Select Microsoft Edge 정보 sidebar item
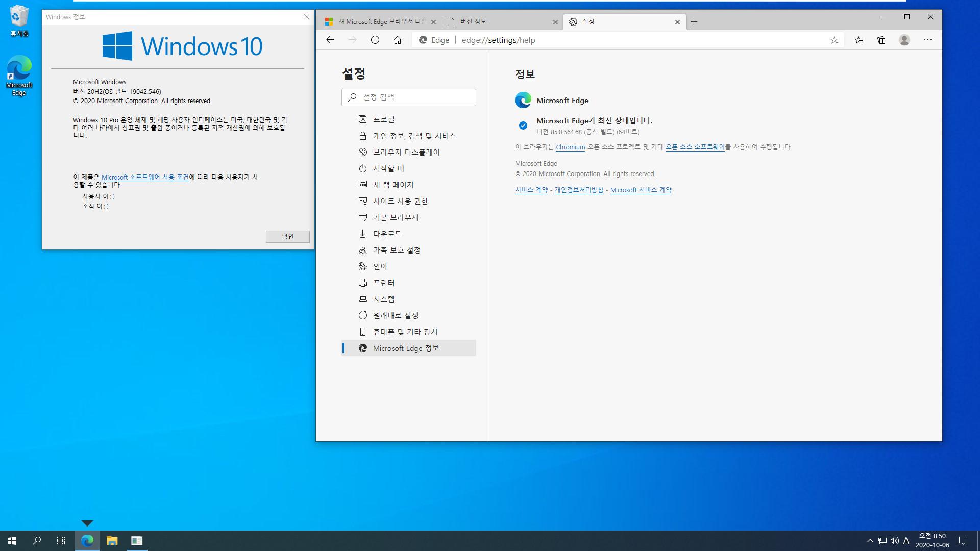Image resolution: width=980 pixels, height=551 pixels. tap(409, 348)
